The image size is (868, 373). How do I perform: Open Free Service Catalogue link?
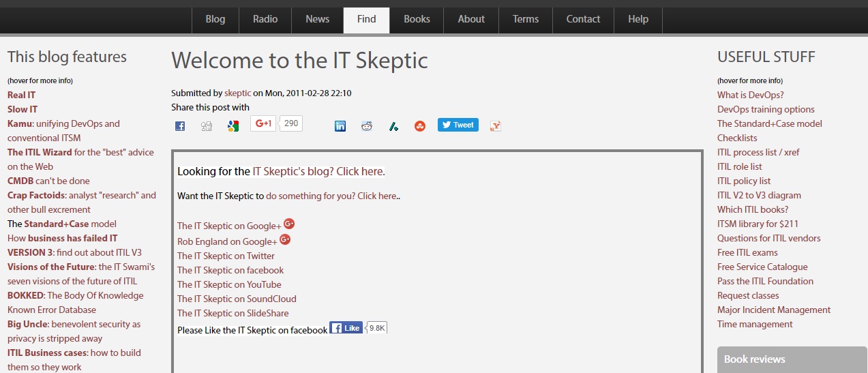(x=762, y=267)
